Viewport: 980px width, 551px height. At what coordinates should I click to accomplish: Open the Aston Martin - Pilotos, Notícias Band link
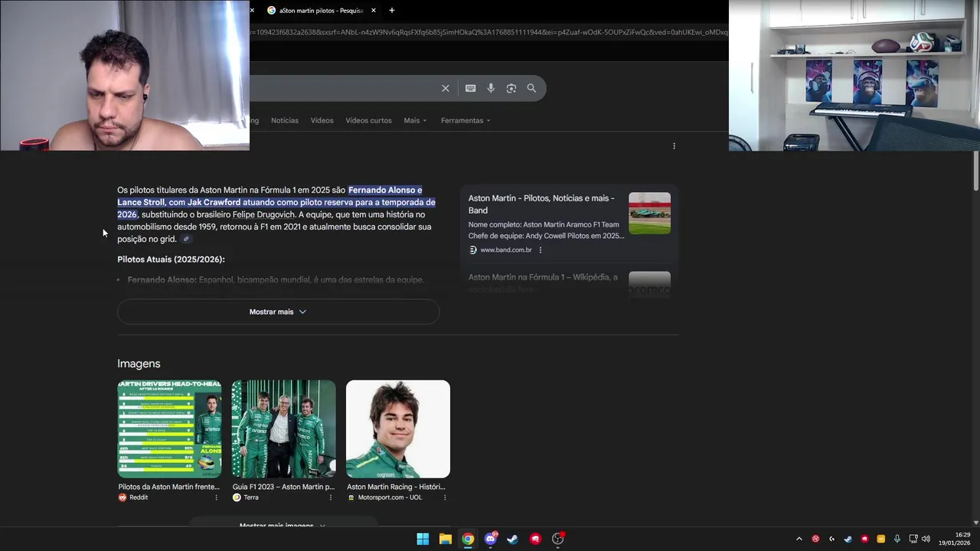tap(542, 204)
